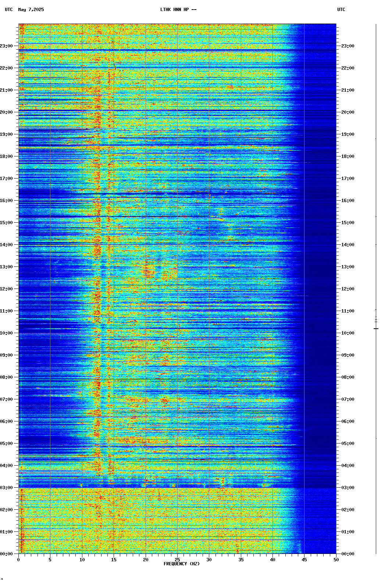Click the 13:00 time label on the left axis
The image size is (392, 583).
(x=7, y=267)
